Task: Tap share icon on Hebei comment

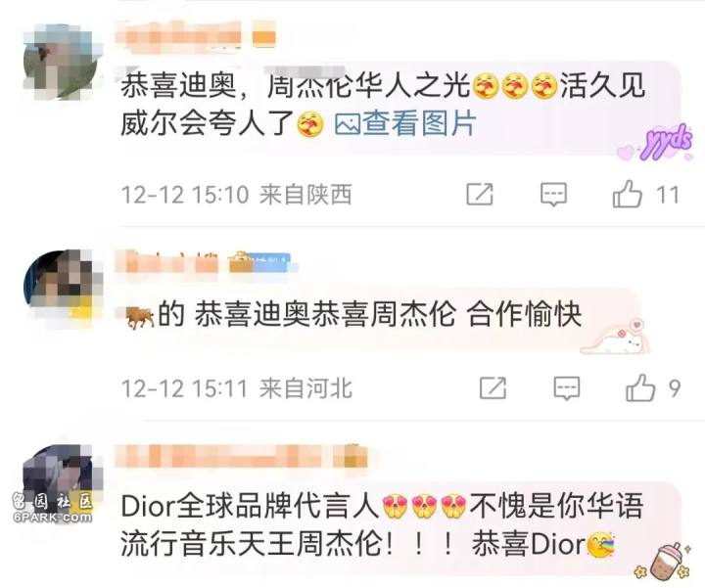Action: [x=493, y=387]
